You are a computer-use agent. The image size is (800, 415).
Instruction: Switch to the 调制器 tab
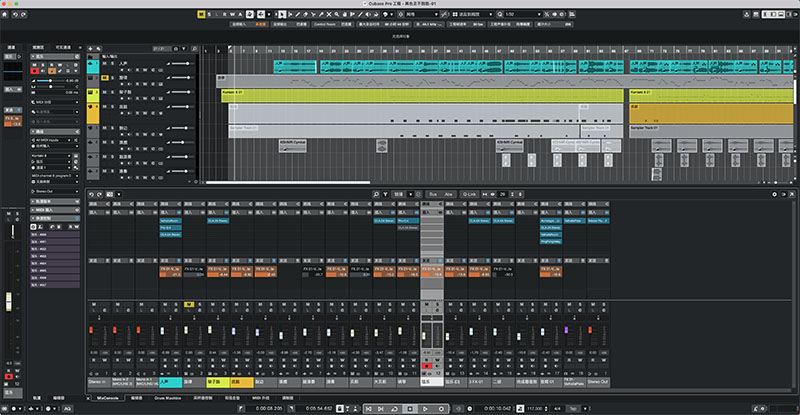coord(288,398)
